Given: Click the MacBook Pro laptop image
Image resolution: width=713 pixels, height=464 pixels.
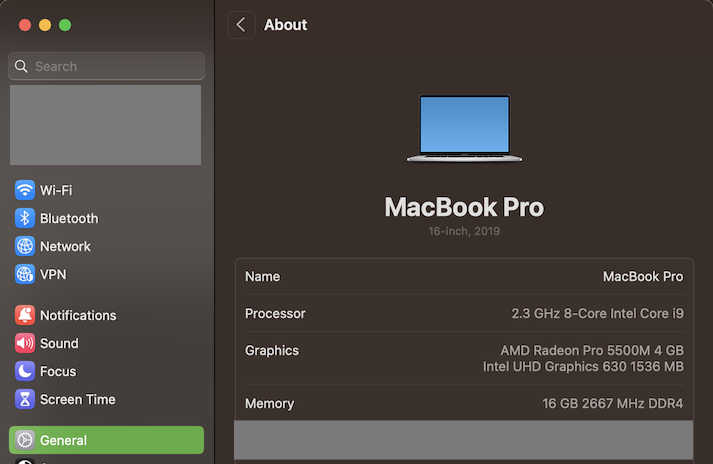Looking at the screenshot, I should (x=464, y=128).
